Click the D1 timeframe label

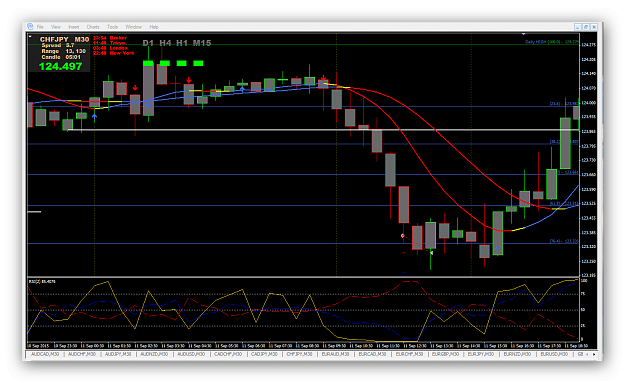[x=148, y=43]
